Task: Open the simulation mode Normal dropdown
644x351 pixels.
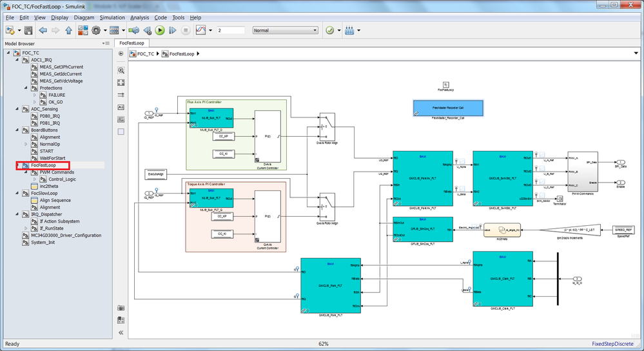Action: click(285, 30)
